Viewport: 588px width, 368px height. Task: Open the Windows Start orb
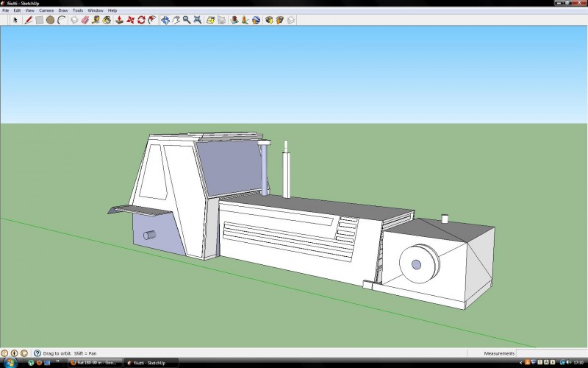(10, 363)
